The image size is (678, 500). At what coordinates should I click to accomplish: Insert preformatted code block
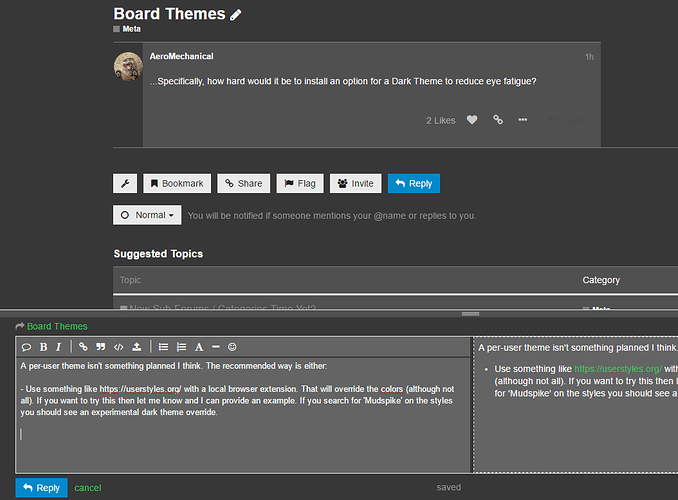coord(118,347)
